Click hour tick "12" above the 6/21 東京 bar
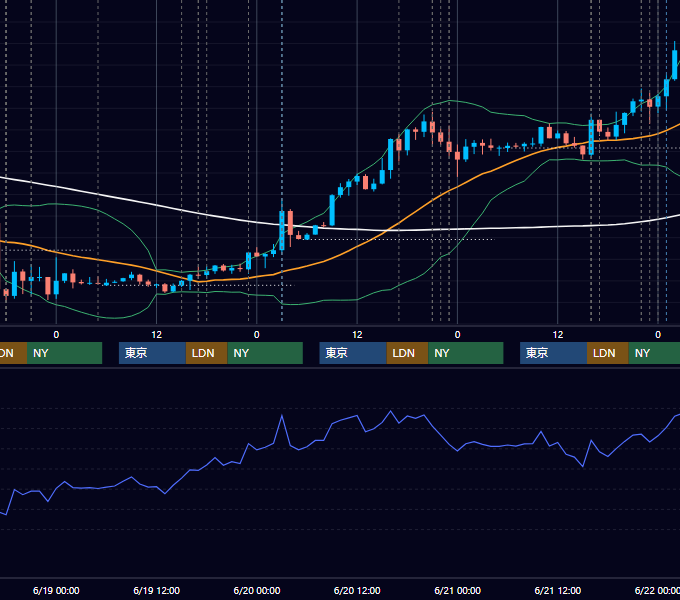This screenshot has width=680, height=600. 558,335
